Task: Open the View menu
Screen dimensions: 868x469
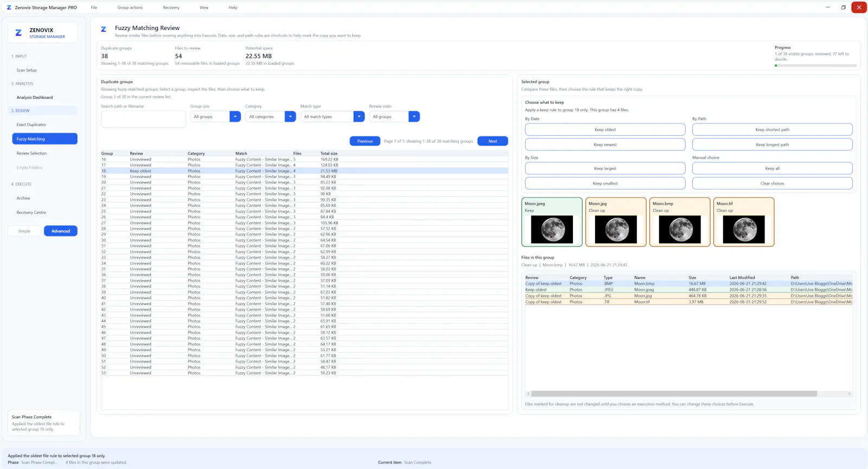Action: 204,8
